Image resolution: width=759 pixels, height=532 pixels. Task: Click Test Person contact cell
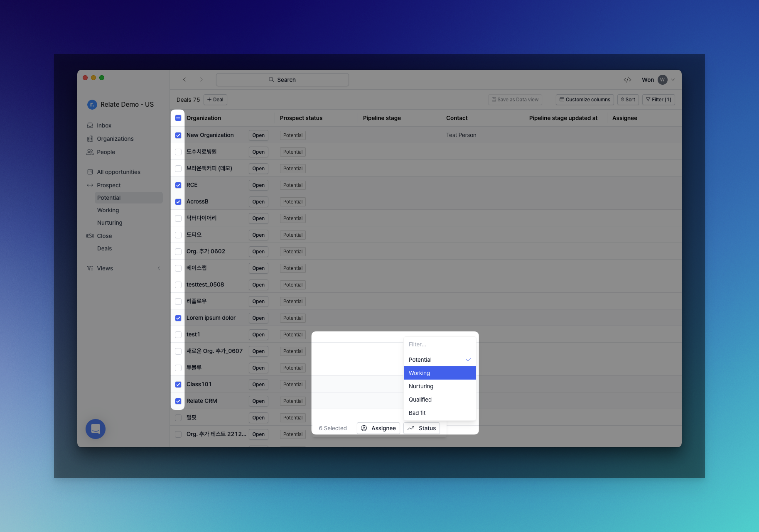pos(461,135)
